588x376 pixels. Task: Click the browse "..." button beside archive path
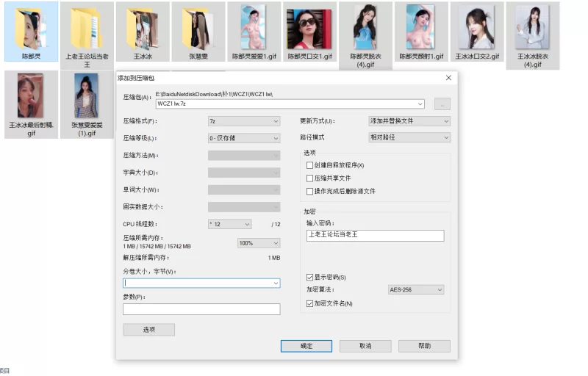pos(442,104)
